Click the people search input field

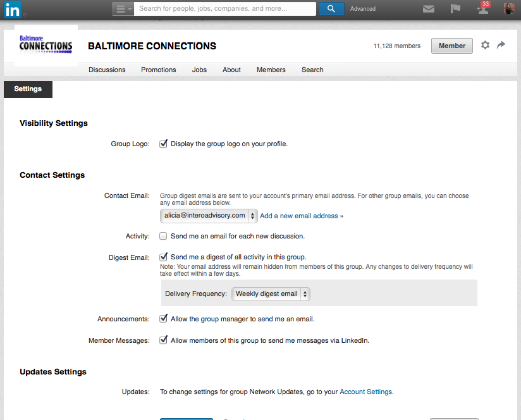[226, 9]
